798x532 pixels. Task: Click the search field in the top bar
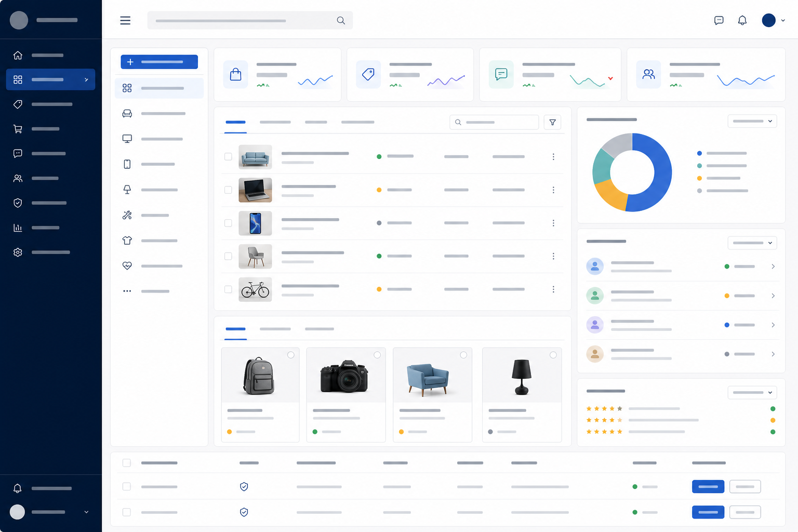250,20
